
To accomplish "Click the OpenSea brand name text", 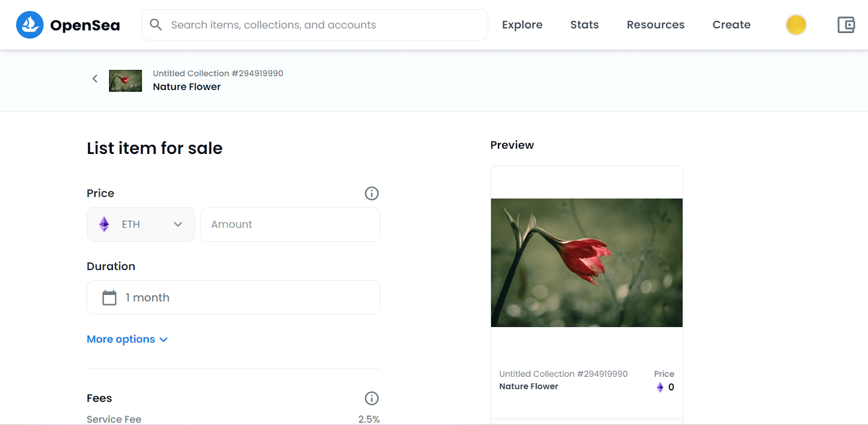I will 85,25.
